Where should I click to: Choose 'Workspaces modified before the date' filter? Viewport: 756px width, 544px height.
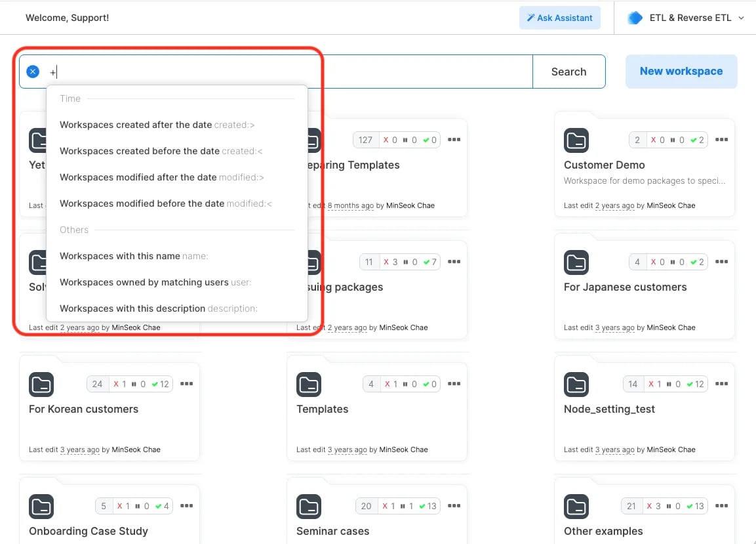[x=177, y=203]
